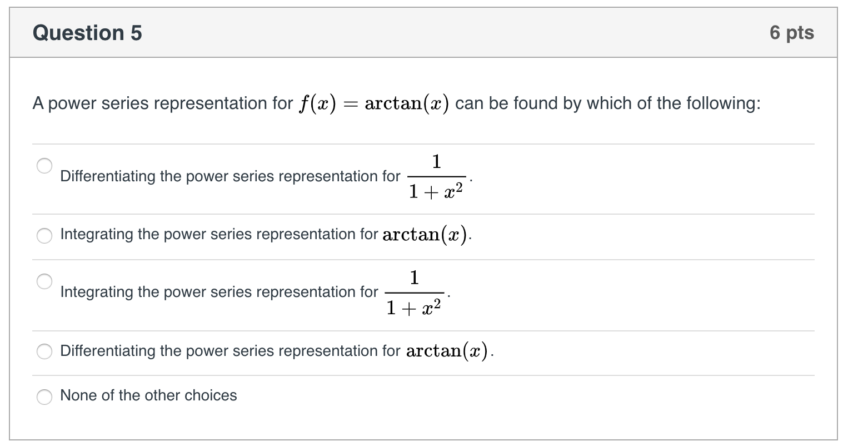Click the fraction 1/(1+x²) in first option

[x=436, y=176]
